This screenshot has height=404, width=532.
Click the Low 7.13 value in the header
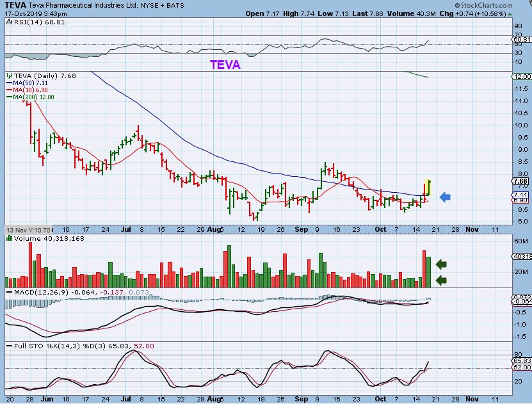(x=333, y=14)
